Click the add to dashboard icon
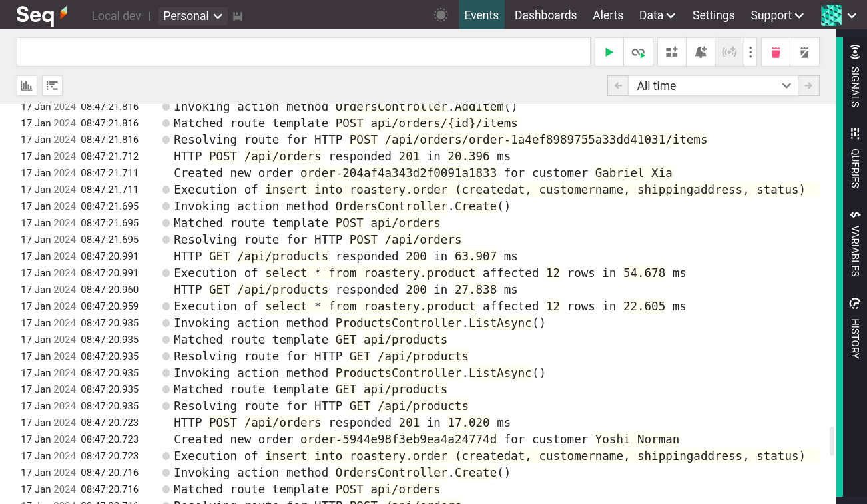Viewport: 867px width, 504px height. pyautogui.click(x=671, y=52)
